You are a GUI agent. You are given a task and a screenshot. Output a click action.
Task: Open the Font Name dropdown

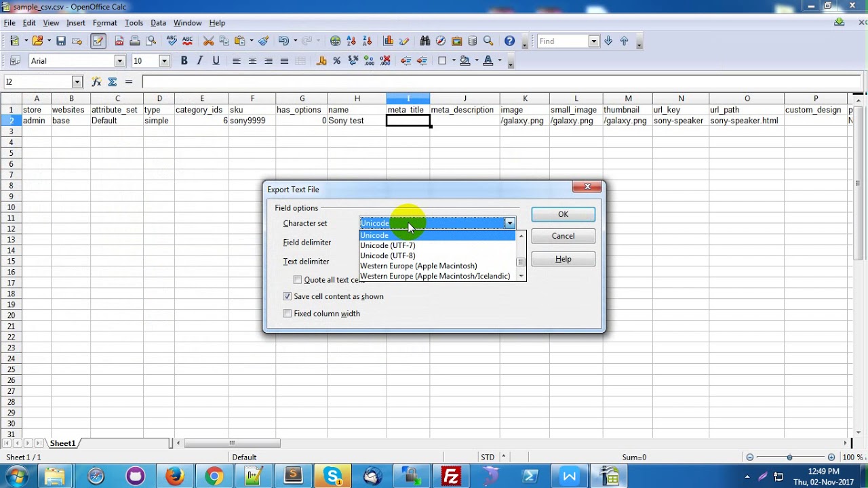[120, 61]
